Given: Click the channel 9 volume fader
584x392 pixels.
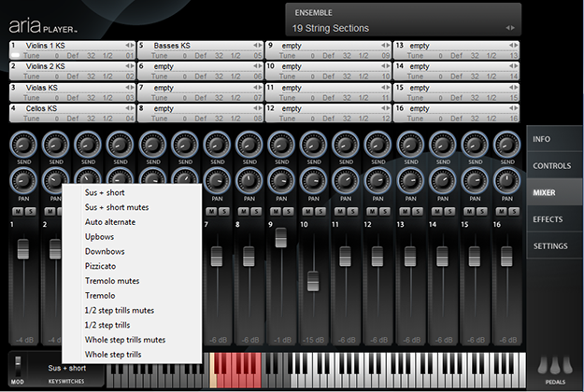Looking at the screenshot, I should (281, 237).
